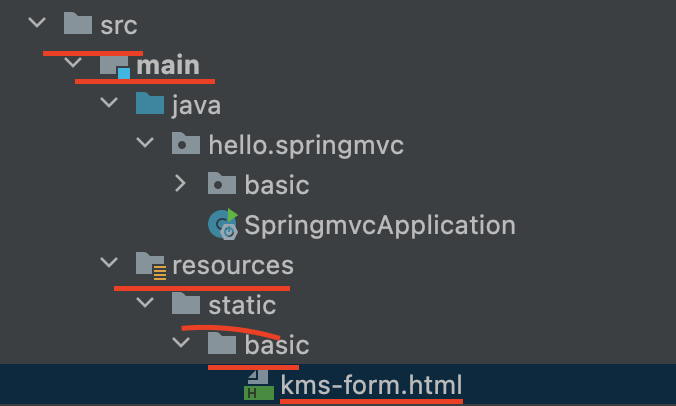Click the blue java source folder icon

coord(150,103)
